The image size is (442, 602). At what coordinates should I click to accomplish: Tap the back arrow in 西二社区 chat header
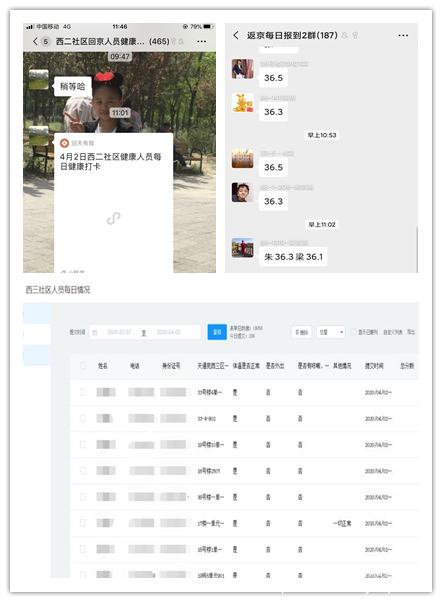[x=35, y=41]
